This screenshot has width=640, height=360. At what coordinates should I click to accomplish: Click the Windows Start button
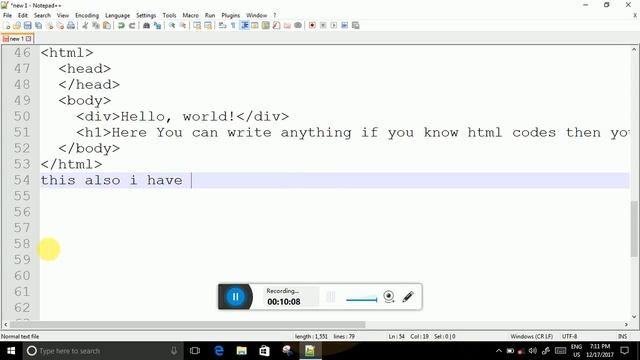point(11,351)
